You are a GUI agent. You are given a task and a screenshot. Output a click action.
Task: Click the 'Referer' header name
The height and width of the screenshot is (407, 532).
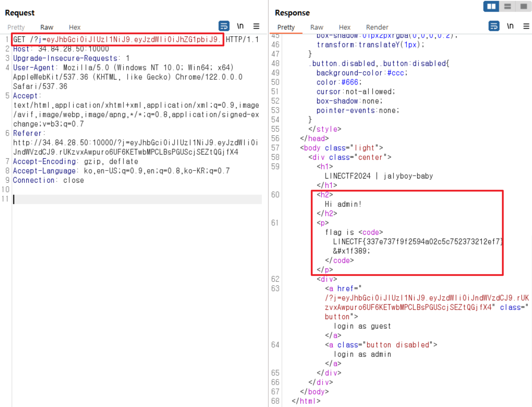click(27, 133)
